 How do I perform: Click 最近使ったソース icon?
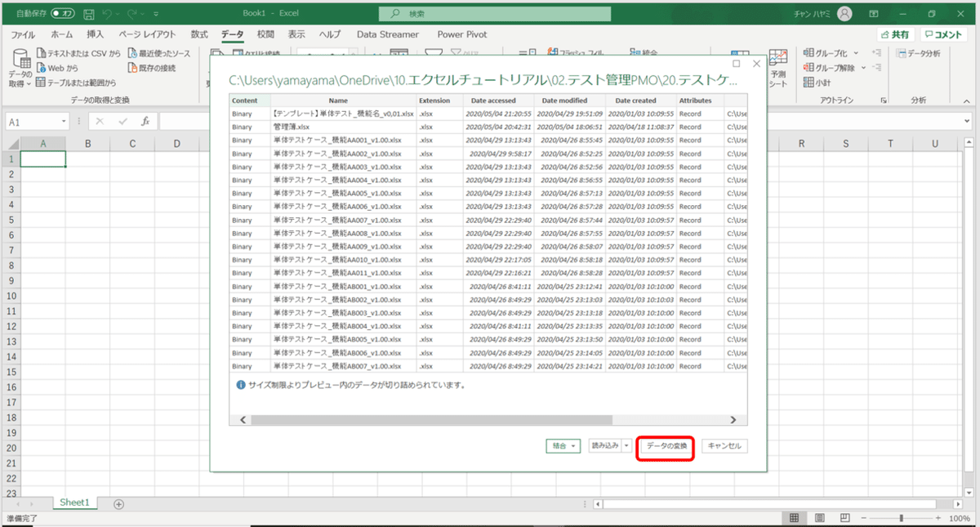point(132,54)
